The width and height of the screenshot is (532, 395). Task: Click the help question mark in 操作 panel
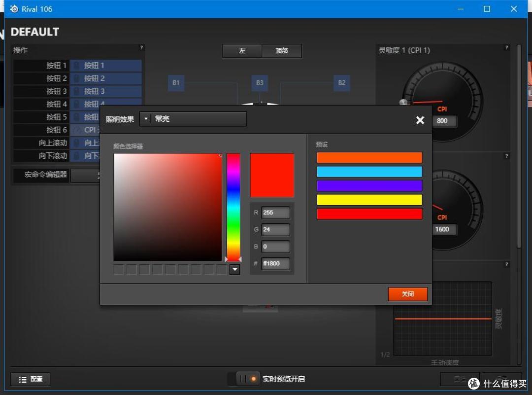pyautogui.click(x=141, y=47)
